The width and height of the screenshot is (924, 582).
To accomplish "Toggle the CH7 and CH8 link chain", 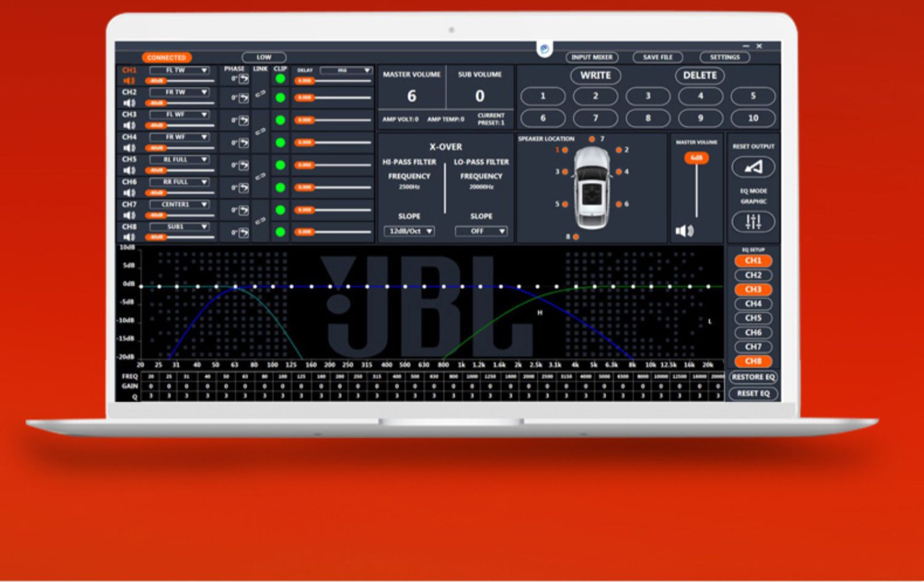I will pyautogui.click(x=261, y=221).
